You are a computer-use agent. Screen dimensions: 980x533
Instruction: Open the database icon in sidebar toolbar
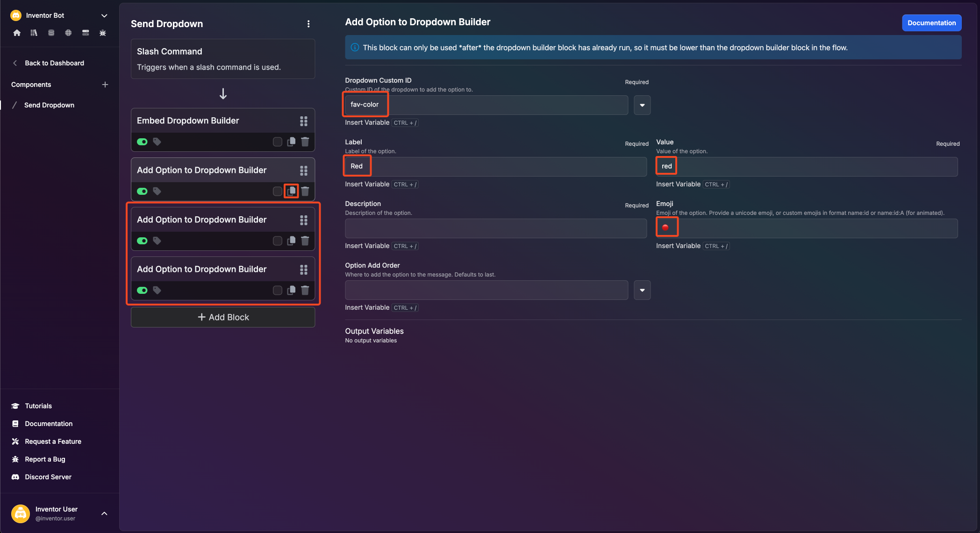[x=51, y=33]
